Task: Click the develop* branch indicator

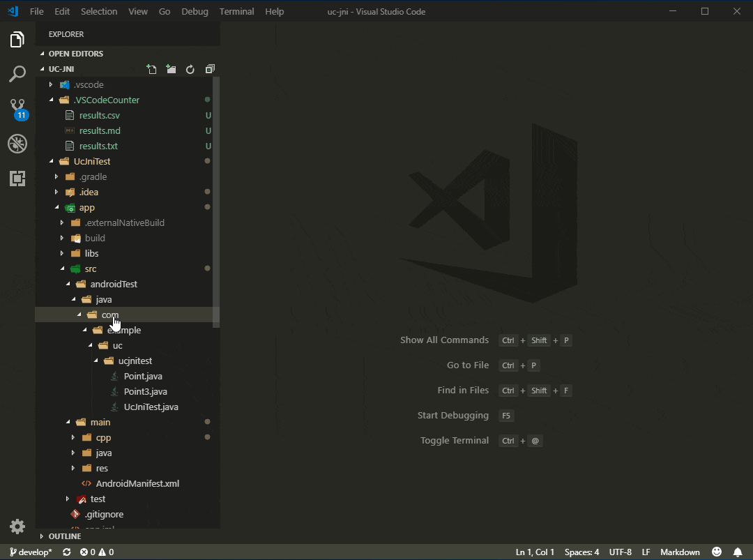Action: click(31, 552)
